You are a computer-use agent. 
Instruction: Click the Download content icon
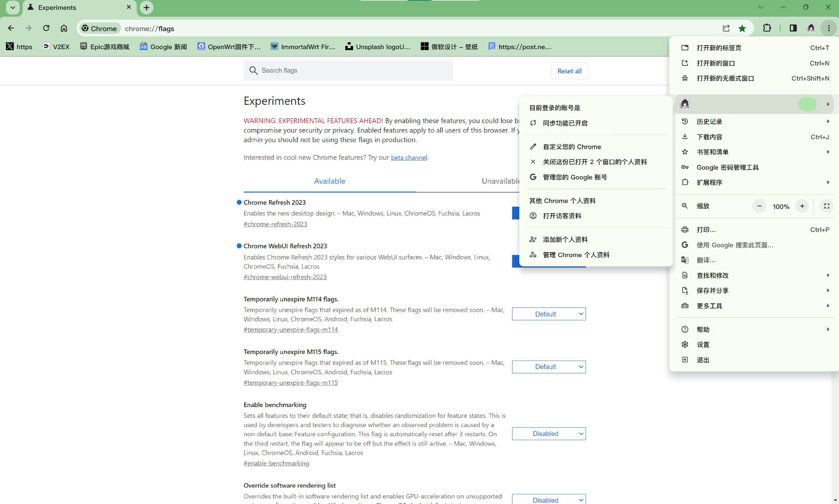tap(685, 137)
